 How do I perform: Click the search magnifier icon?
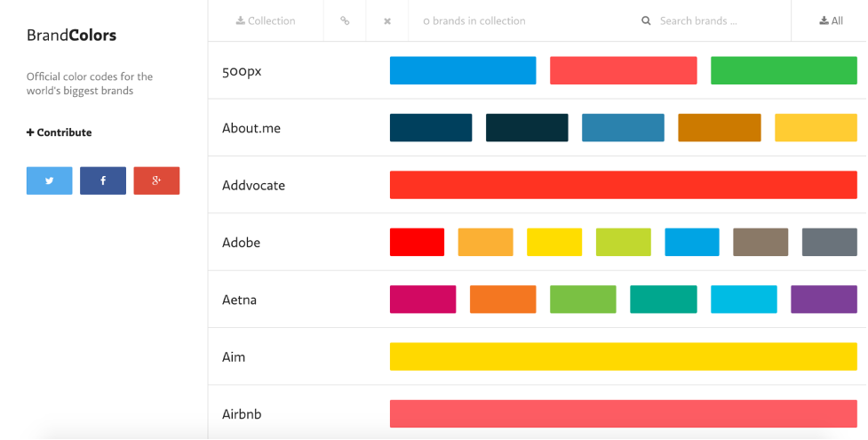pos(646,21)
